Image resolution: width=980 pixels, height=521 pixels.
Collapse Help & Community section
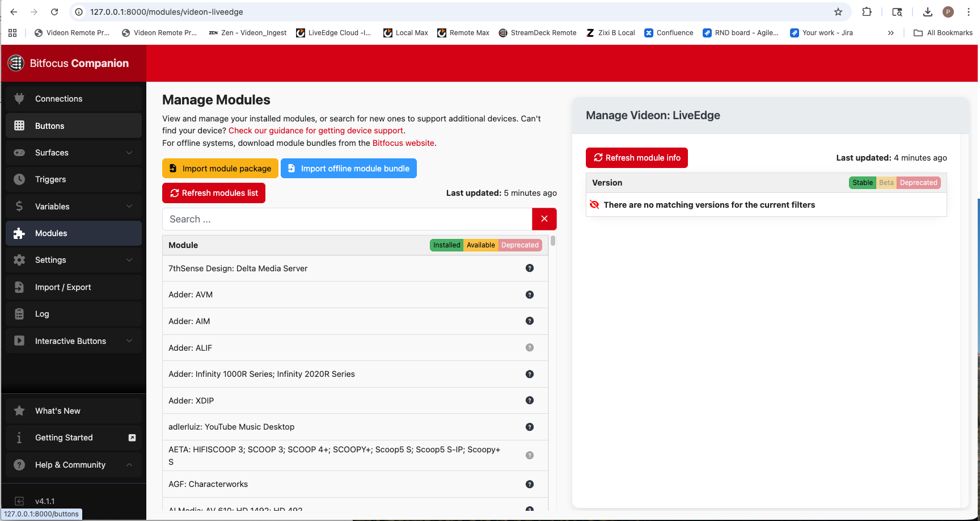(x=74, y=465)
